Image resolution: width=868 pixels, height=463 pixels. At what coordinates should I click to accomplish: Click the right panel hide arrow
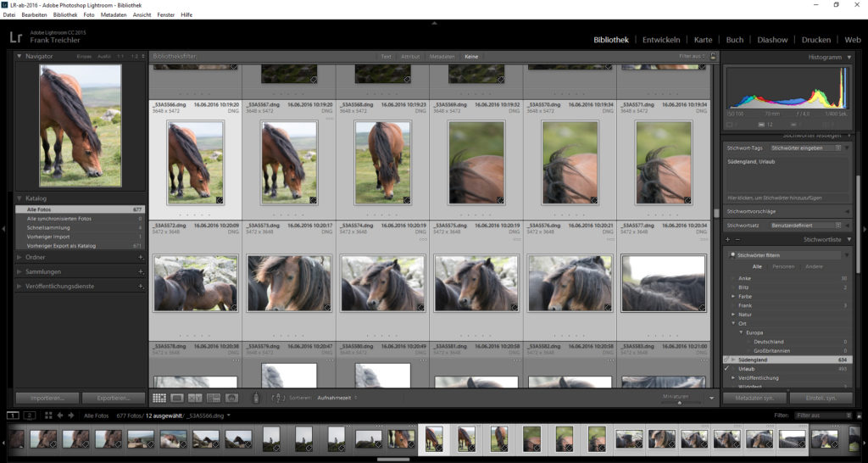tap(864, 228)
